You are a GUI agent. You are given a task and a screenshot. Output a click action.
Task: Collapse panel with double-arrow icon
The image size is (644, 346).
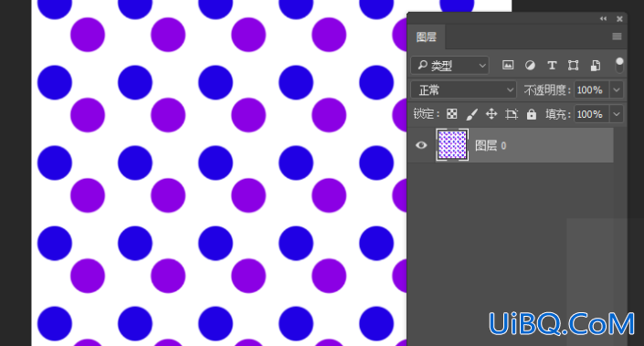[x=603, y=18]
